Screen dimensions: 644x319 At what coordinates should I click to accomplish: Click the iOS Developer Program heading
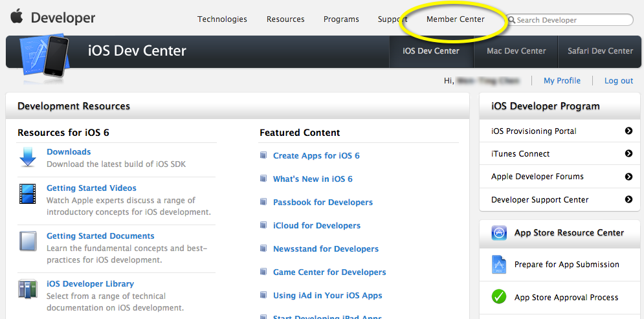pos(546,106)
